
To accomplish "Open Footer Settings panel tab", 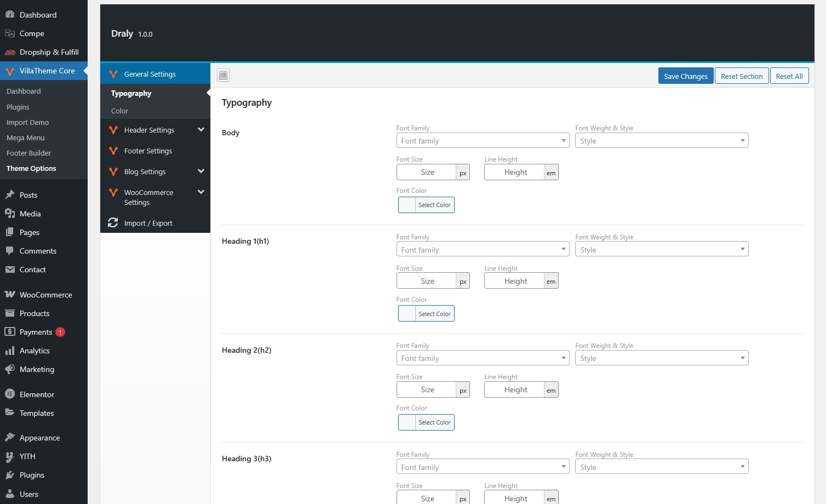I will [x=148, y=151].
